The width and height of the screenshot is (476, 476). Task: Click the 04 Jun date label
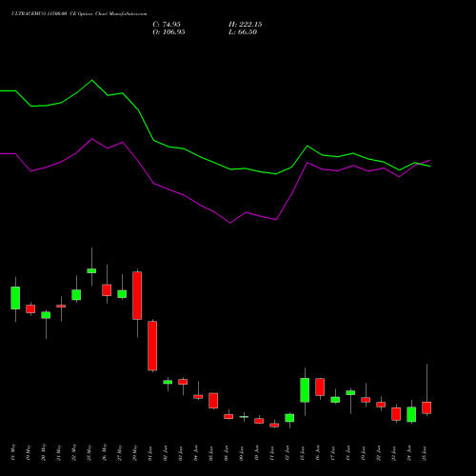coord(196,453)
